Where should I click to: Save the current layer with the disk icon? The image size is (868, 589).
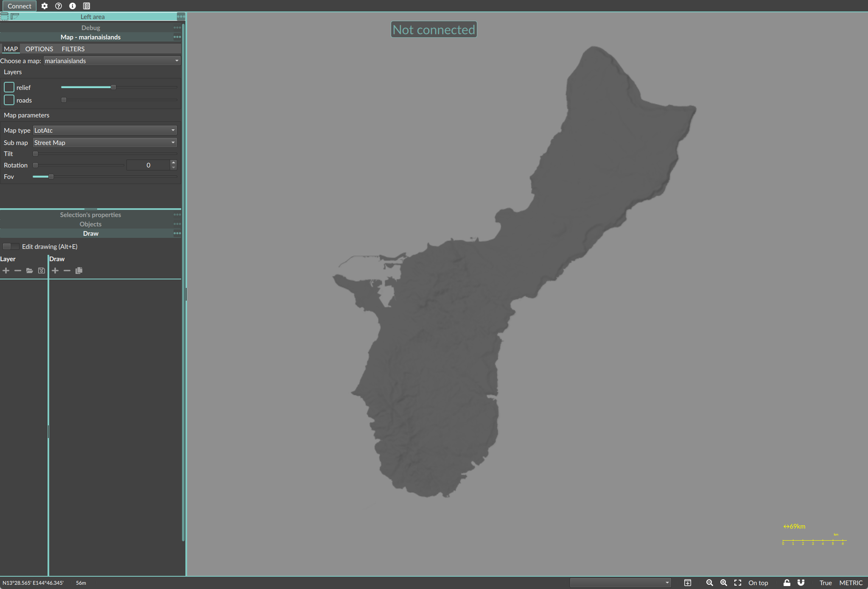coord(41,270)
